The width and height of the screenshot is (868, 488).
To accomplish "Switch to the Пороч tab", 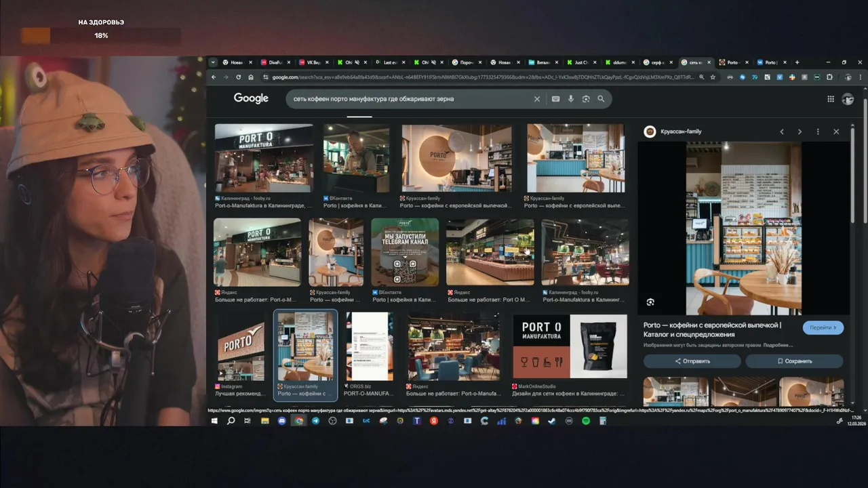I will tap(467, 62).
